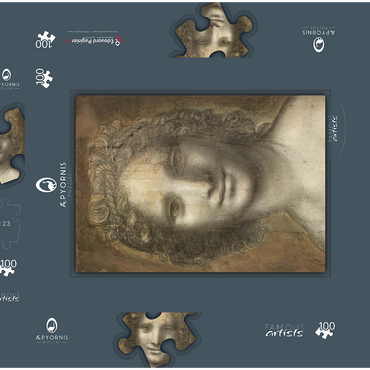Select the upright face puzzle piece at bottom

tap(158, 339)
